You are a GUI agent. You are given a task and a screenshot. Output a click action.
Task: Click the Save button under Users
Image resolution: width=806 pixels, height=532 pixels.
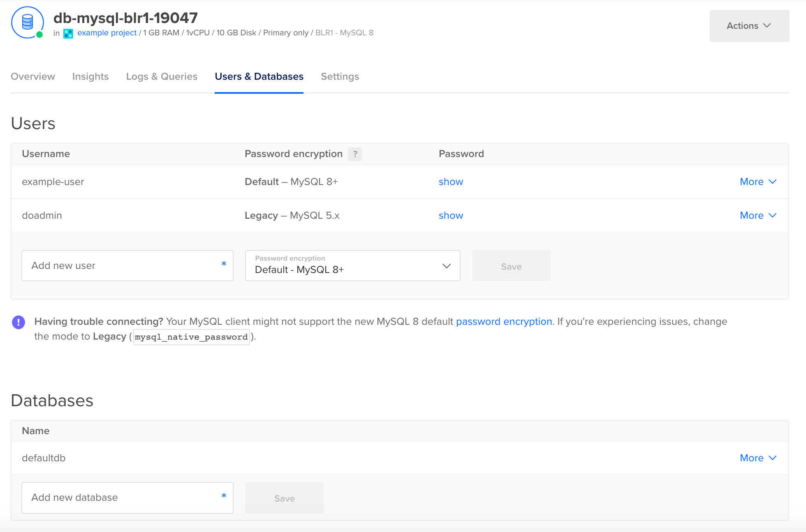click(x=511, y=266)
